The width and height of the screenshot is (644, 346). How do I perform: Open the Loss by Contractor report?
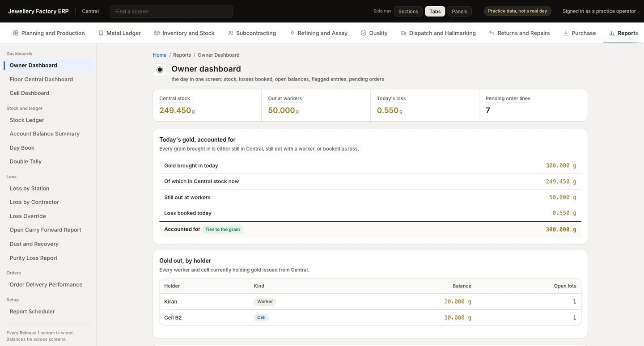(x=48, y=202)
